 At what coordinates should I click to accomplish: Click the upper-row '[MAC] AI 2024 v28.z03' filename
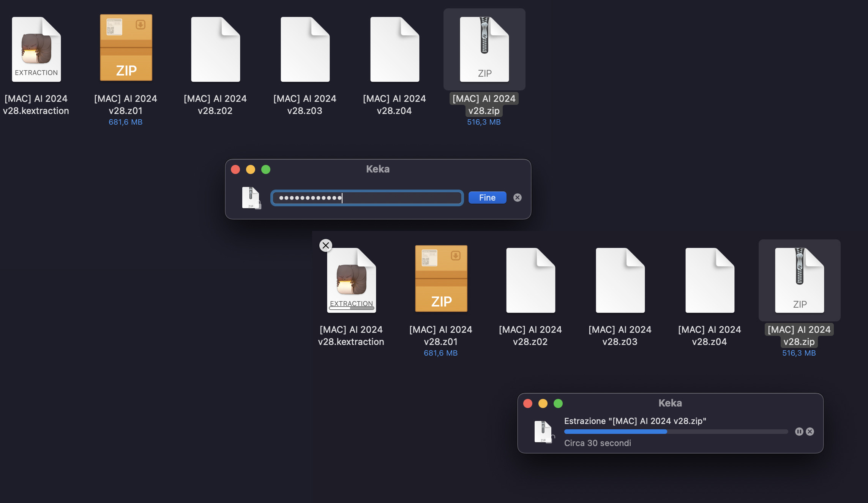click(x=305, y=104)
